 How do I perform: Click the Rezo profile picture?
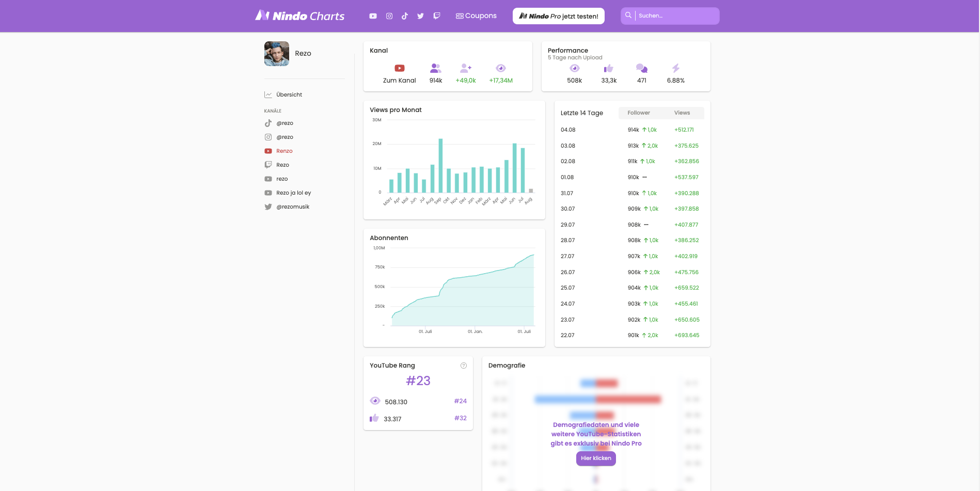(276, 53)
